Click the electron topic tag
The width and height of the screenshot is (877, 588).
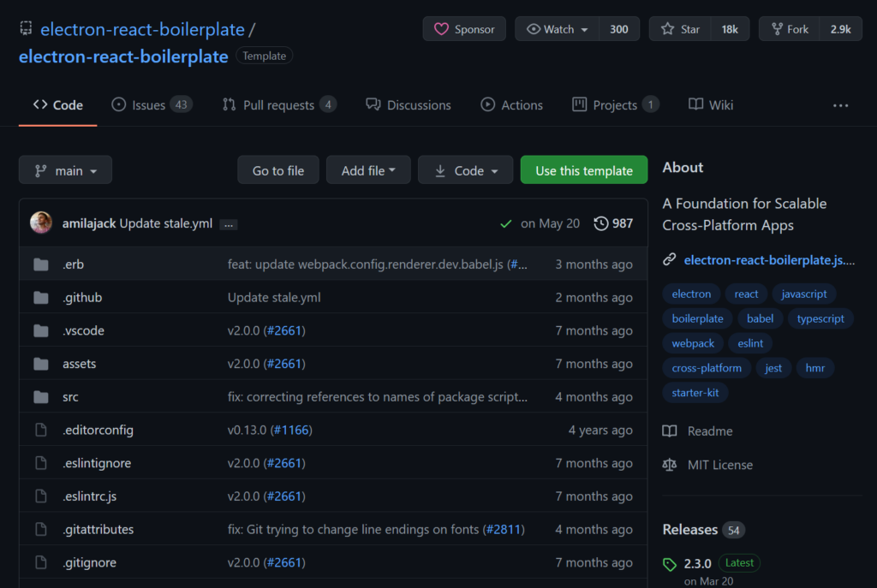click(x=691, y=294)
